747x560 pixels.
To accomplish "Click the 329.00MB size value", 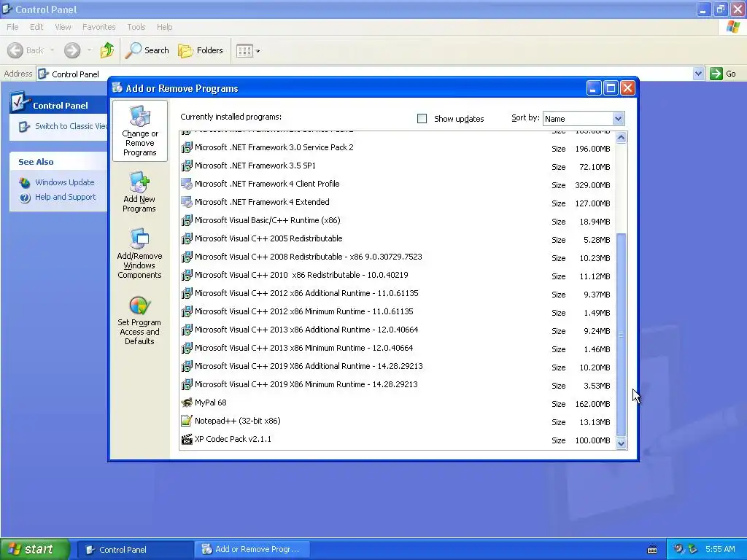I will click(x=592, y=185).
